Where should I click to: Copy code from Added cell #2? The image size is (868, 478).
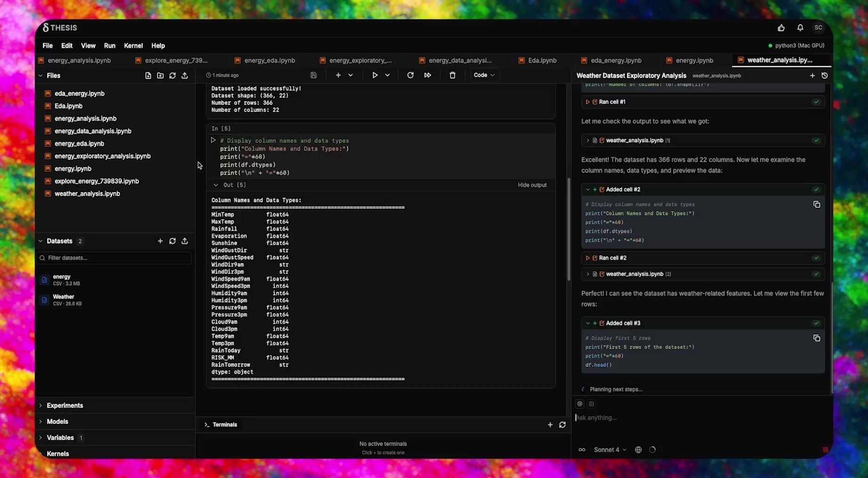pyautogui.click(x=817, y=205)
